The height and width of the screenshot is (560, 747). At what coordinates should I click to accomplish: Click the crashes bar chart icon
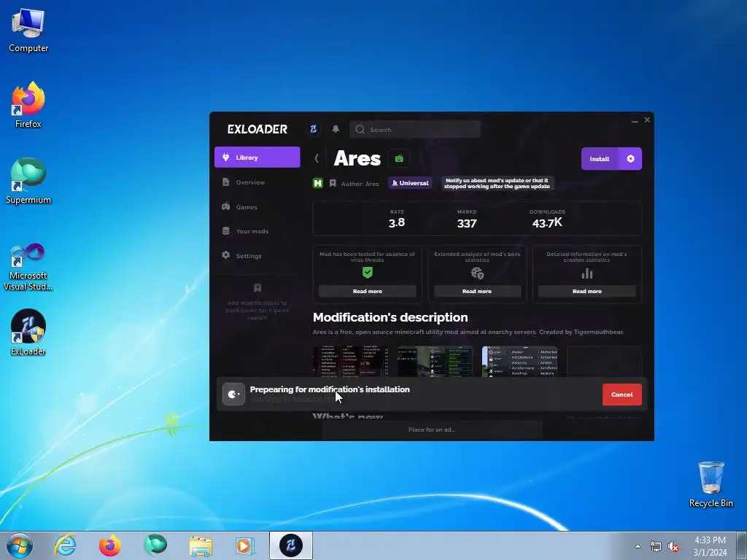point(587,273)
